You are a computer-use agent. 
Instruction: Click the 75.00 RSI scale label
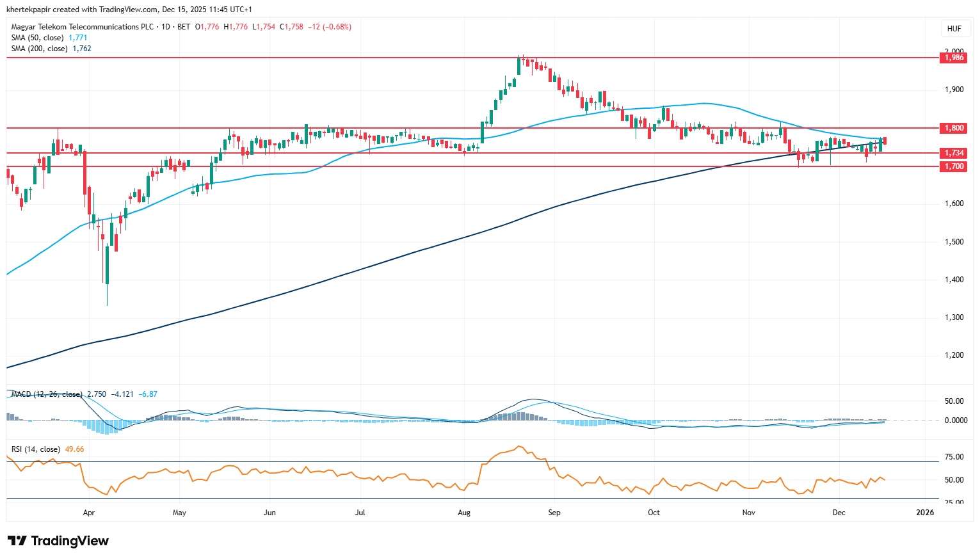tap(954, 457)
